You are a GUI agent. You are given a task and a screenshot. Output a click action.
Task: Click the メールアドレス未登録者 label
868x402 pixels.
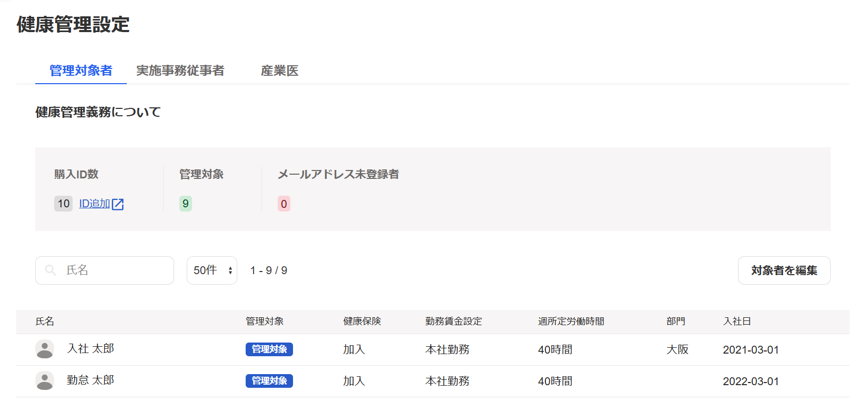pos(338,174)
